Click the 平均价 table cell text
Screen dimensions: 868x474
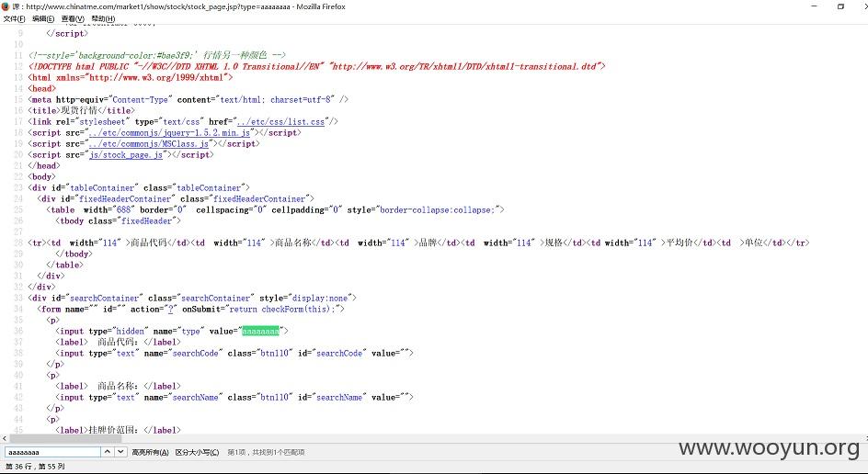coord(680,243)
